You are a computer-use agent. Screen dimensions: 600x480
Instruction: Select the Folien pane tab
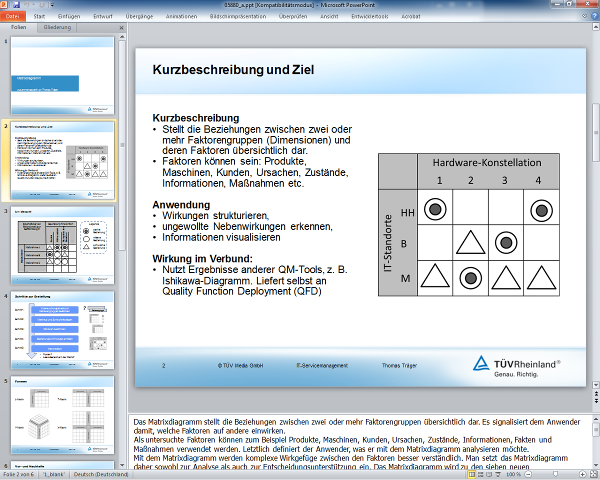click(19, 28)
